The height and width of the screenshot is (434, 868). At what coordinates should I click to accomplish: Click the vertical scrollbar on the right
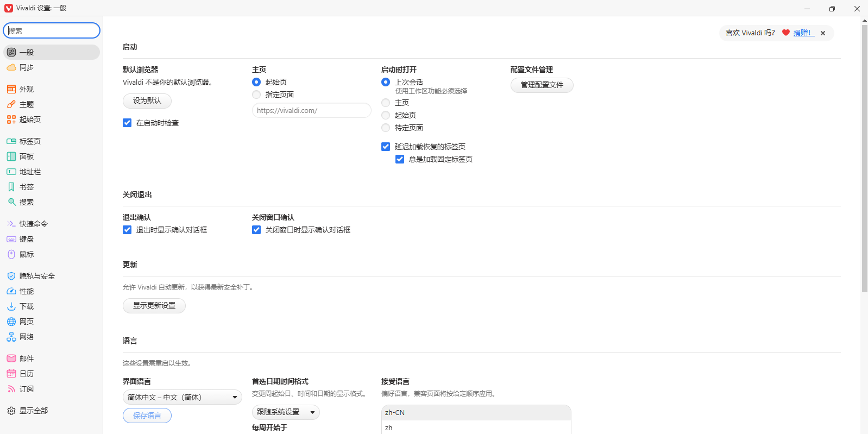click(x=864, y=158)
